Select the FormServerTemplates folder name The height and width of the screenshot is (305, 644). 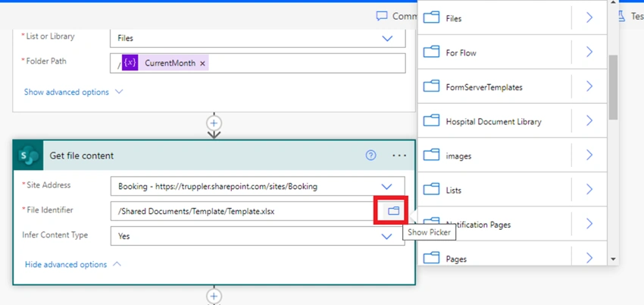coord(484,87)
